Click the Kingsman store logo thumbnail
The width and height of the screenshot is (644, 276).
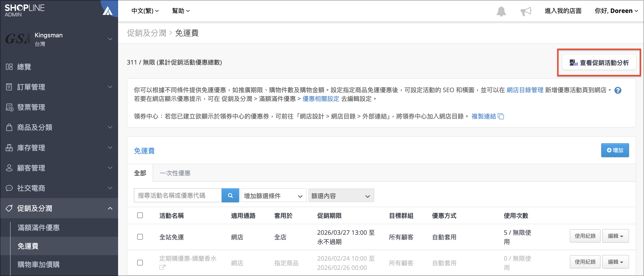[17, 39]
